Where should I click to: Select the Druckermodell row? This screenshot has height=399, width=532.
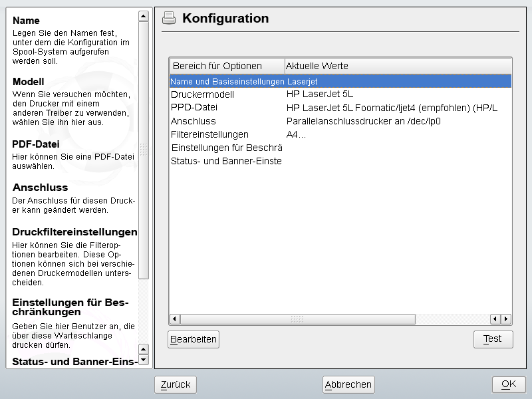[202, 94]
